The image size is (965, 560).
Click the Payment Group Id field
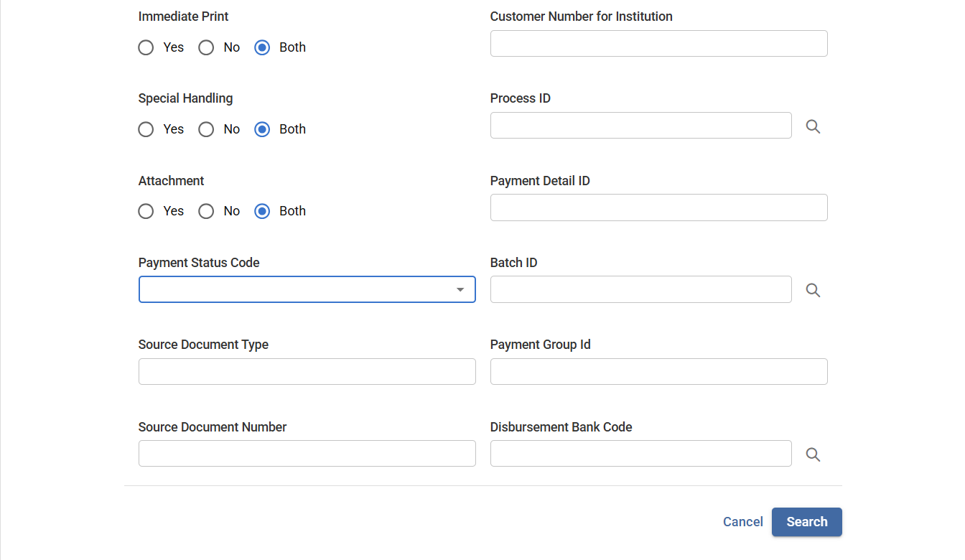[x=658, y=371]
